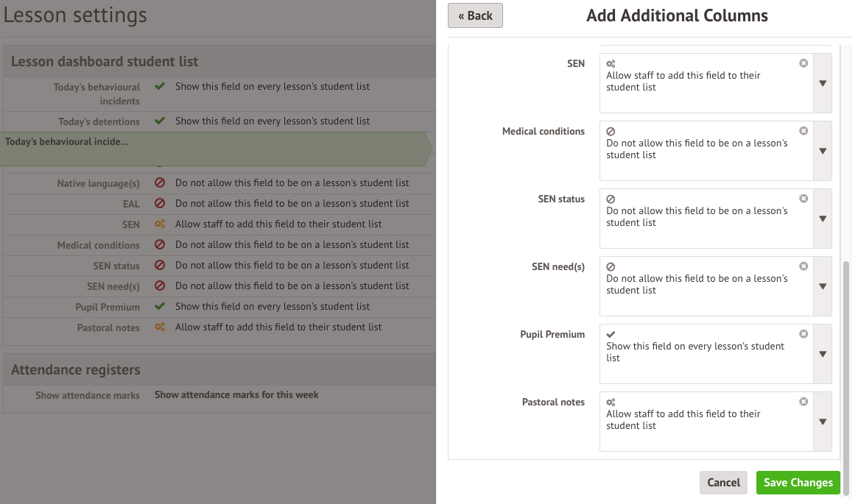Save Changes to additional columns

[798, 483]
